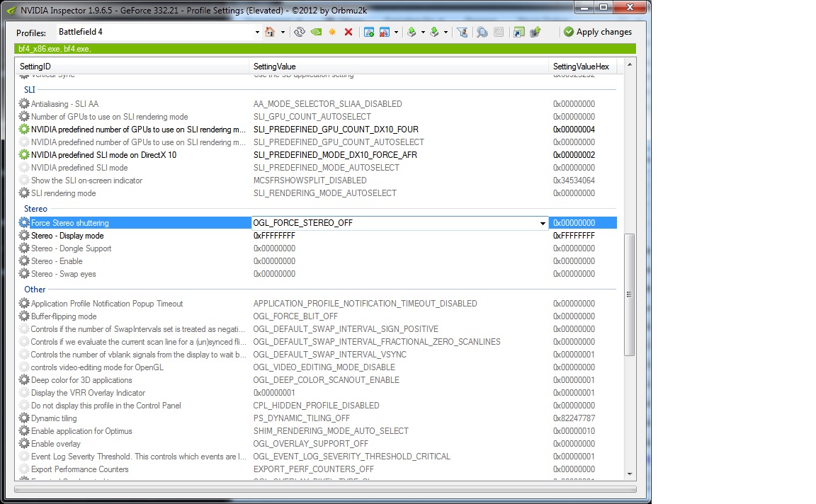Image resolution: width=816 pixels, height=504 pixels.
Task: Click the SHIM_RENDERING_MODE_AUTO_SELECT value
Action: [x=331, y=431]
